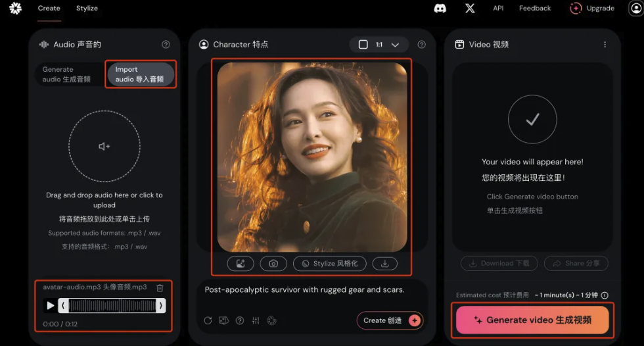
Task: Click 'Your video will appear here!' text
Action: [532, 162]
